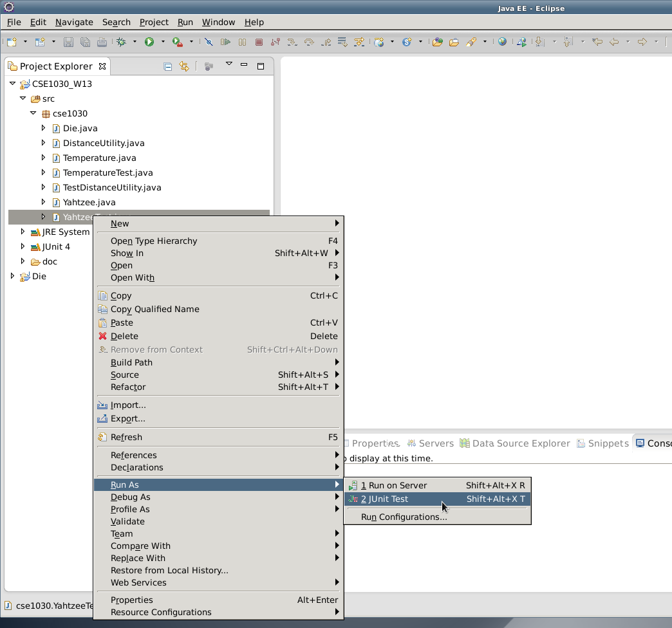Click the Open Web Browser globe icon
This screenshot has width=672, height=628.
coord(502,42)
